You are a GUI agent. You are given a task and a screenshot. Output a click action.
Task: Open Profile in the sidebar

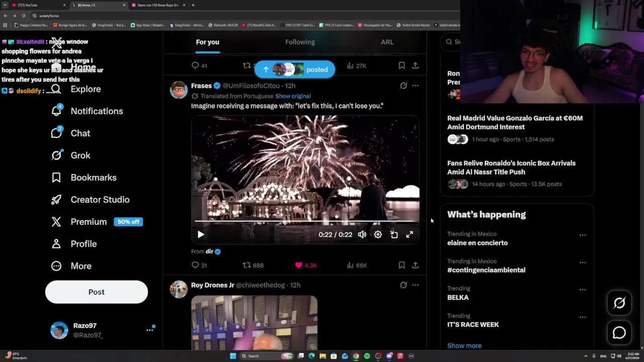[73, 244]
